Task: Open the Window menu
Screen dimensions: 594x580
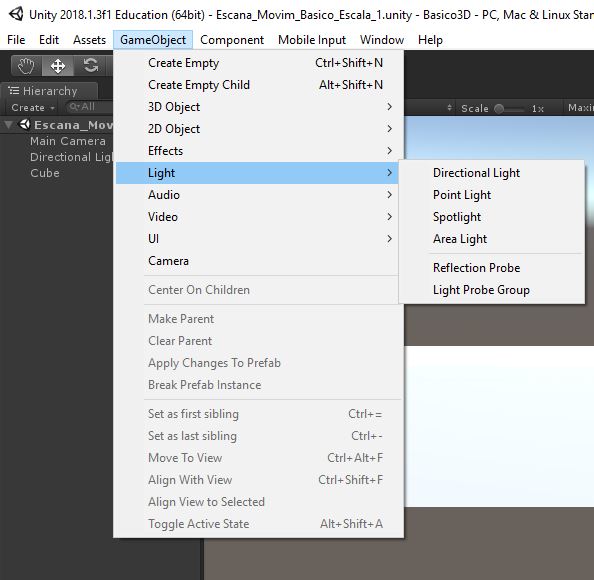Action: click(x=382, y=40)
